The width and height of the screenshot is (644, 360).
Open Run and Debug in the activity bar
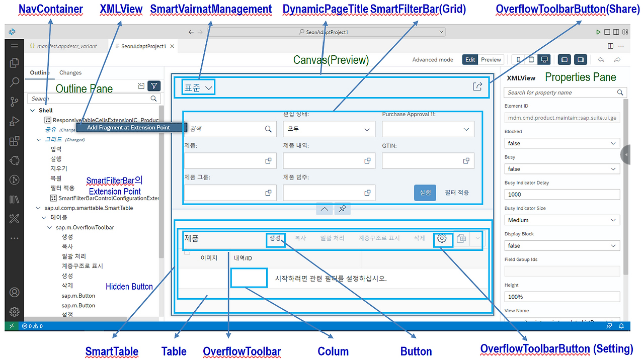14,120
